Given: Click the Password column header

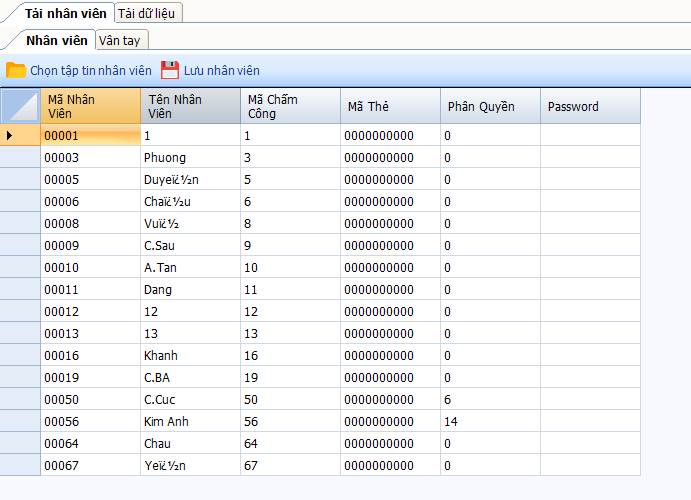Looking at the screenshot, I should [x=590, y=106].
